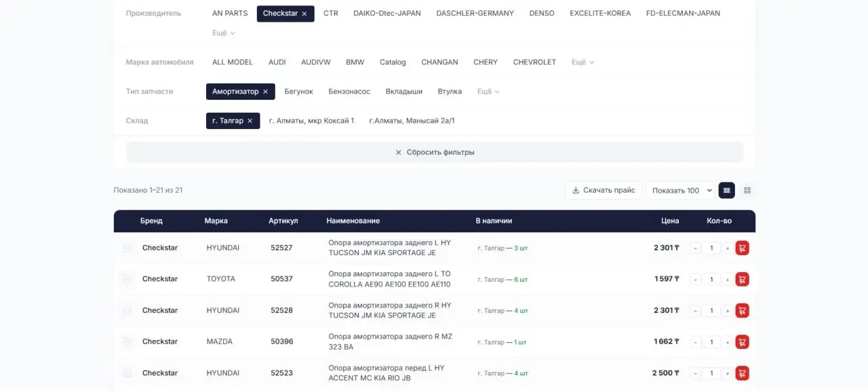Decrease quantity for article 52528
Viewport: 868px width, 391px height.
[695, 311]
